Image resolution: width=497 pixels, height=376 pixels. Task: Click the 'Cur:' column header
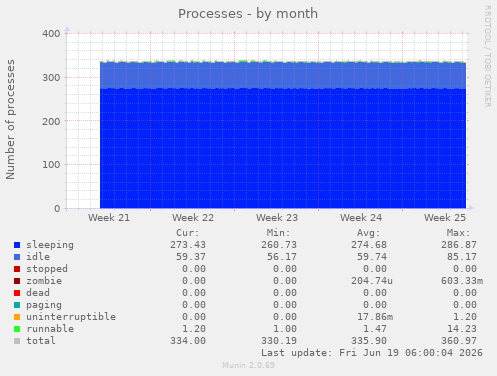[188, 233]
